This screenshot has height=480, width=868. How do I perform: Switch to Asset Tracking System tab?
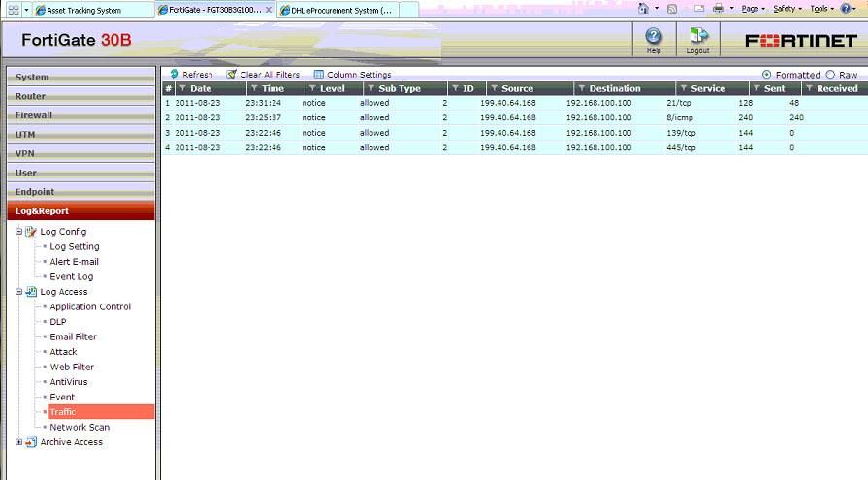click(x=93, y=10)
